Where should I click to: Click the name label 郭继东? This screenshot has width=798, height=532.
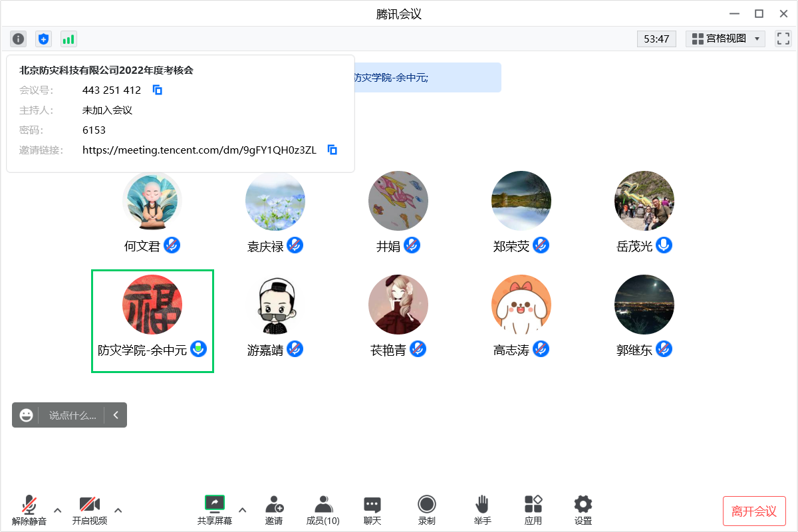coord(634,350)
